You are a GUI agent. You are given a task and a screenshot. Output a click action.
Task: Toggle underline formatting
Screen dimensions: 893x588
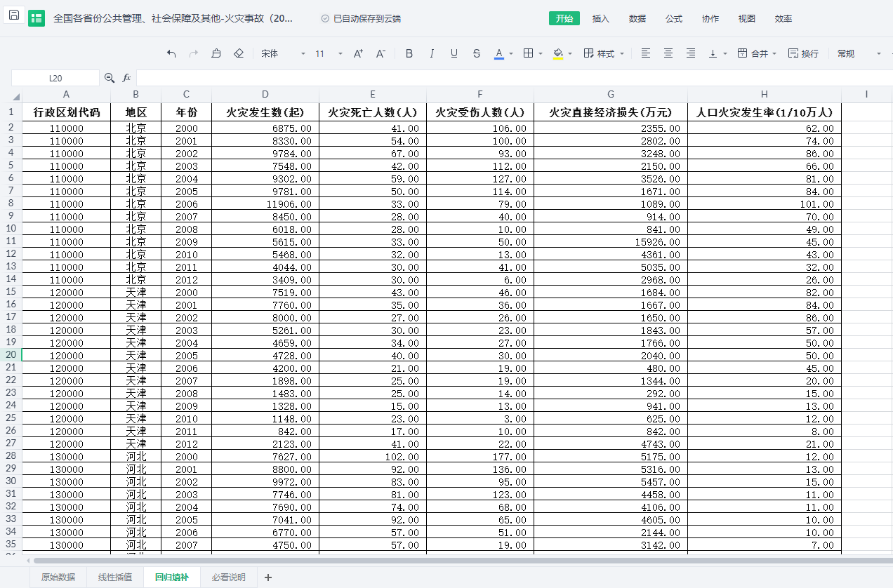point(454,53)
